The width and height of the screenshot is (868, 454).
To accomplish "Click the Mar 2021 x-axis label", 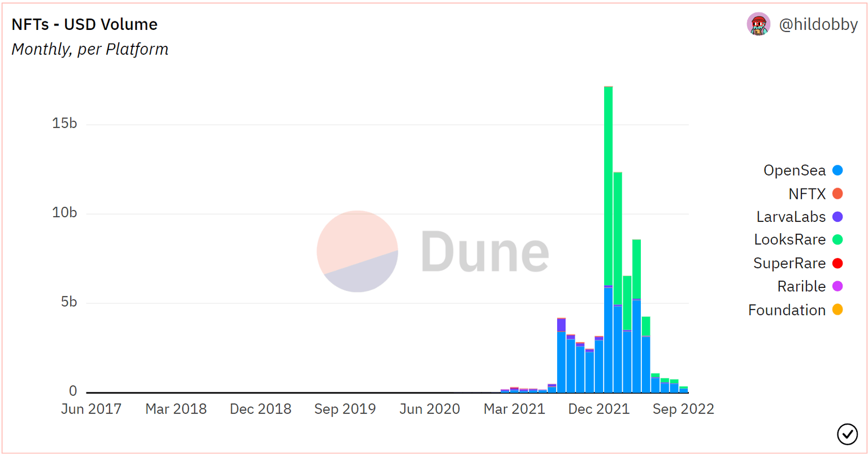I will click(514, 409).
